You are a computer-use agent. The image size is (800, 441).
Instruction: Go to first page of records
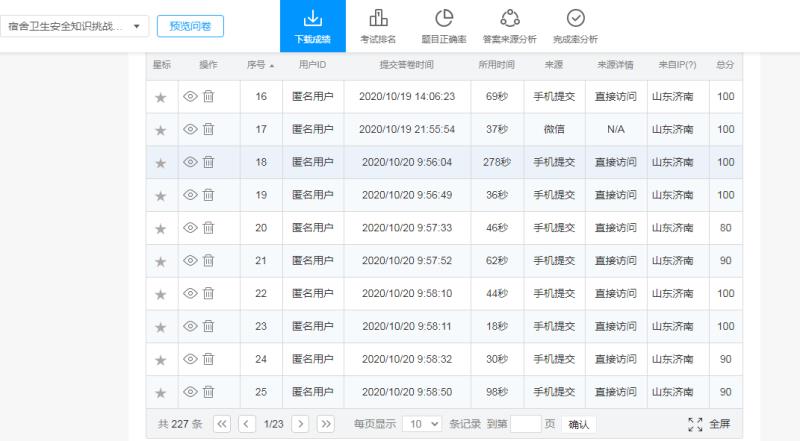[222, 424]
